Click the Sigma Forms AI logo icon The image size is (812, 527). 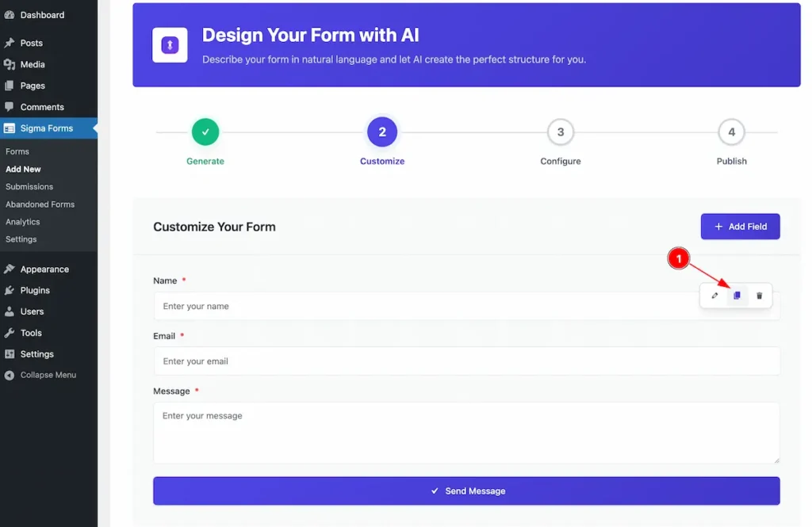point(170,45)
